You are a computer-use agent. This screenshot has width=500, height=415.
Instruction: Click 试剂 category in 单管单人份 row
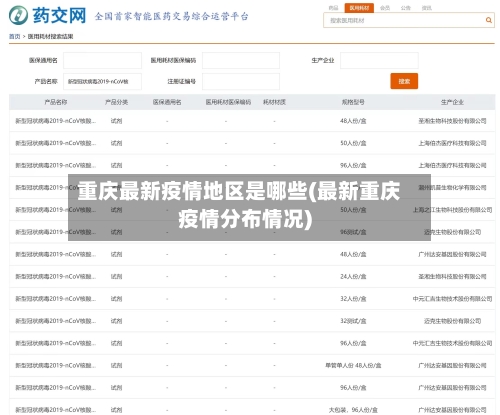pyautogui.click(x=116, y=365)
